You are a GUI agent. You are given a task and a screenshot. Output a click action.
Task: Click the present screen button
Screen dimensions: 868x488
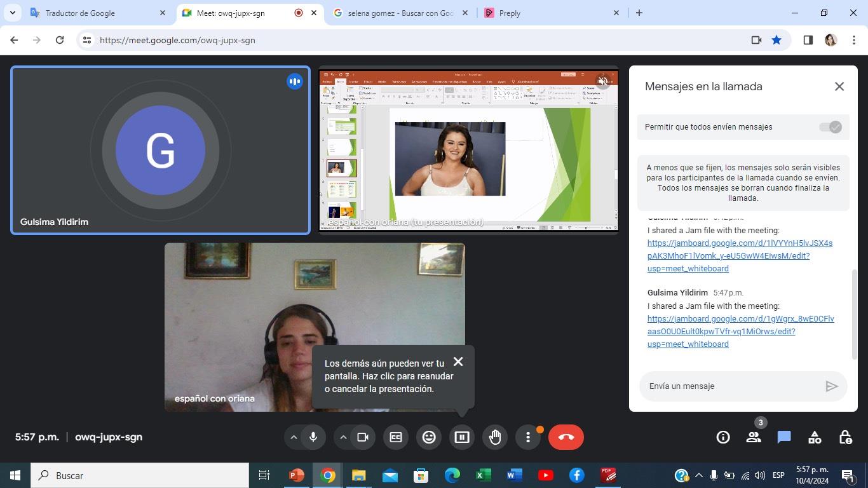click(x=462, y=437)
